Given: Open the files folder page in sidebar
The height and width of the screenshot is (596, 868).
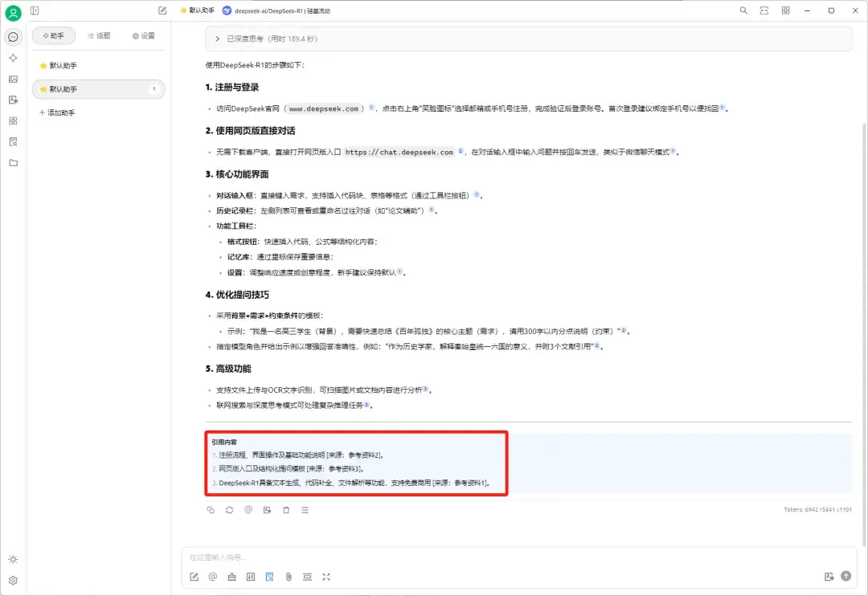Looking at the screenshot, I should pyautogui.click(x=14, y=163).
